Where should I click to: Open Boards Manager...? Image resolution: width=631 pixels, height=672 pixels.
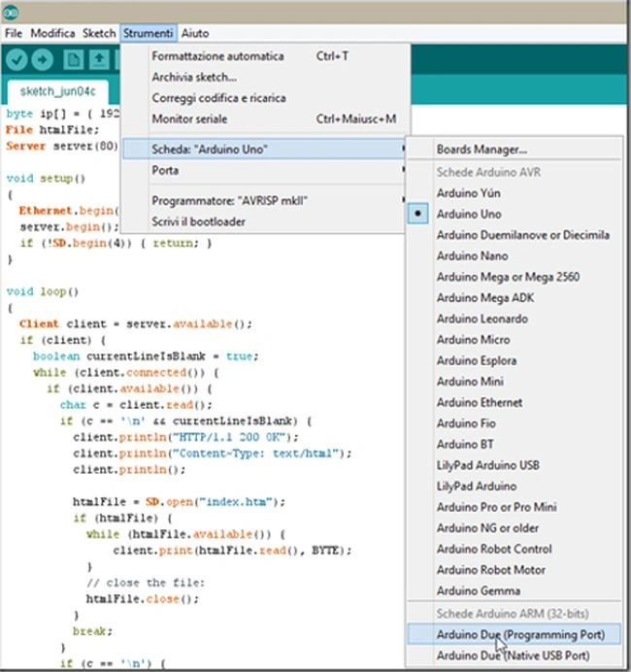515,150
